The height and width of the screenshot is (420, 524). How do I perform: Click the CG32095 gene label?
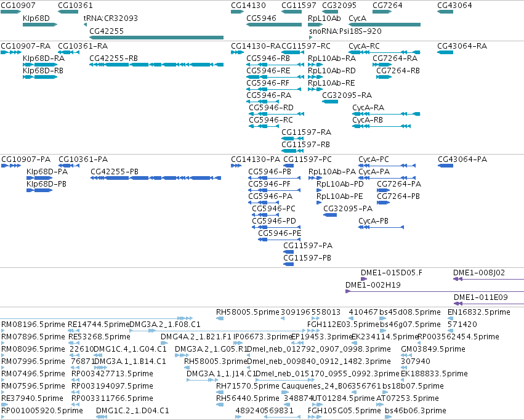click(339, 6)
